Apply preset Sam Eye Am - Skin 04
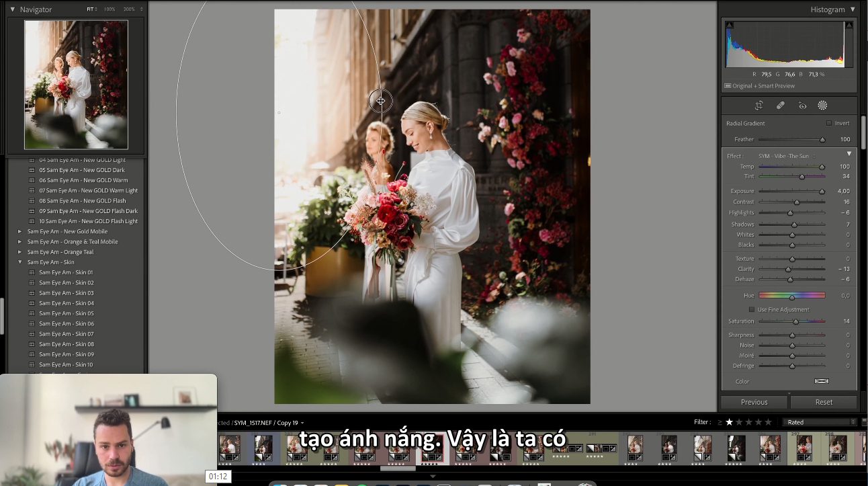Screen dimensions: 868x486 (66, 303)
